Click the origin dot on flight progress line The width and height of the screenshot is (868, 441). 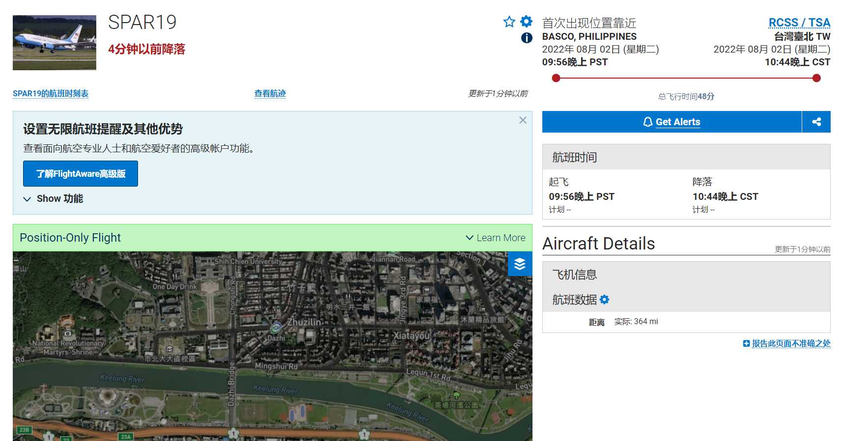[556, 78]
